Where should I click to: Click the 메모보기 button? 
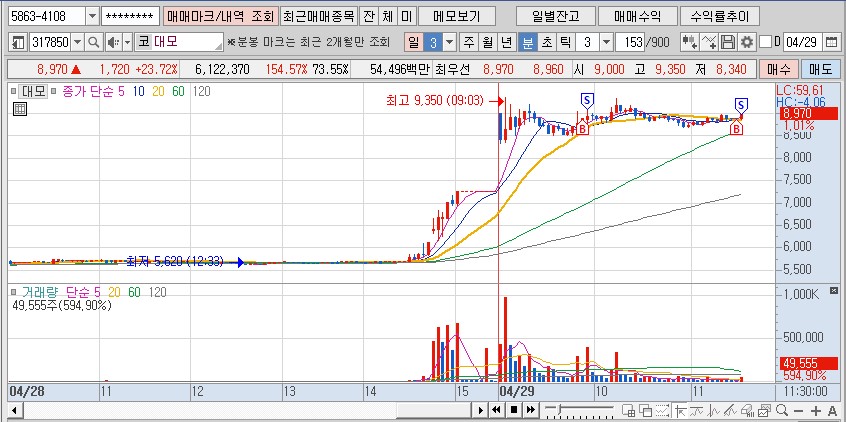click(456, 17)
